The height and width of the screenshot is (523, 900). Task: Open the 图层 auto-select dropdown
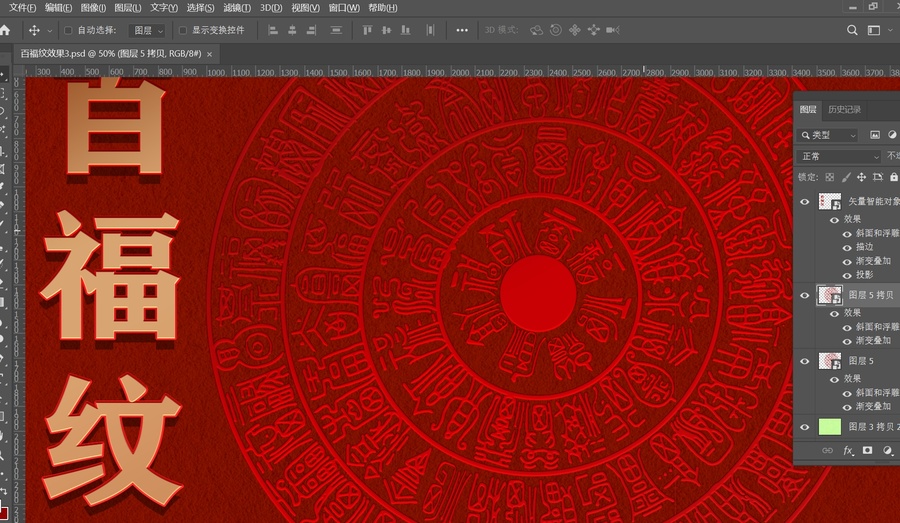[148, 30]
